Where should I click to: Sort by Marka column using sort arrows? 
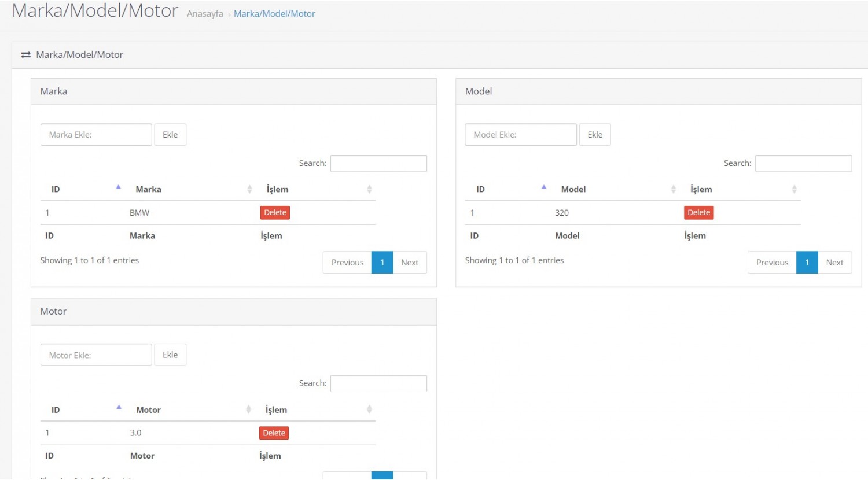tap(249, 189)
